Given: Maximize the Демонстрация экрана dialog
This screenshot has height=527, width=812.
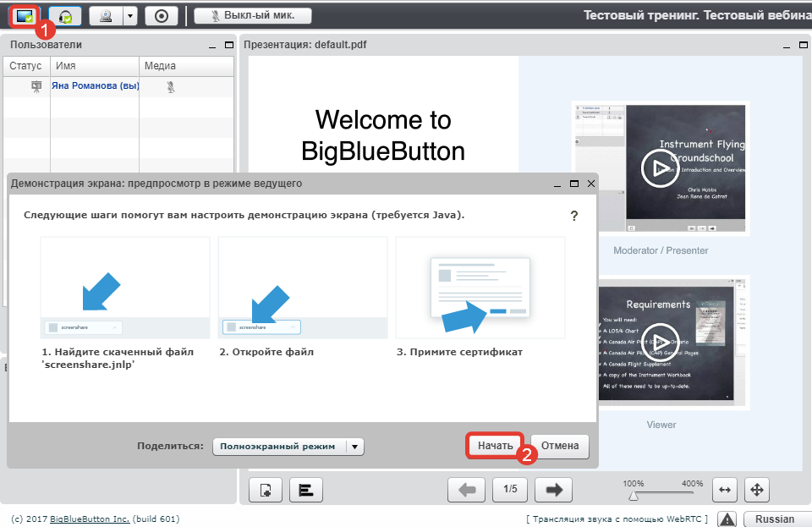Looking at the screenshot, I should click(x=573, y=184).
